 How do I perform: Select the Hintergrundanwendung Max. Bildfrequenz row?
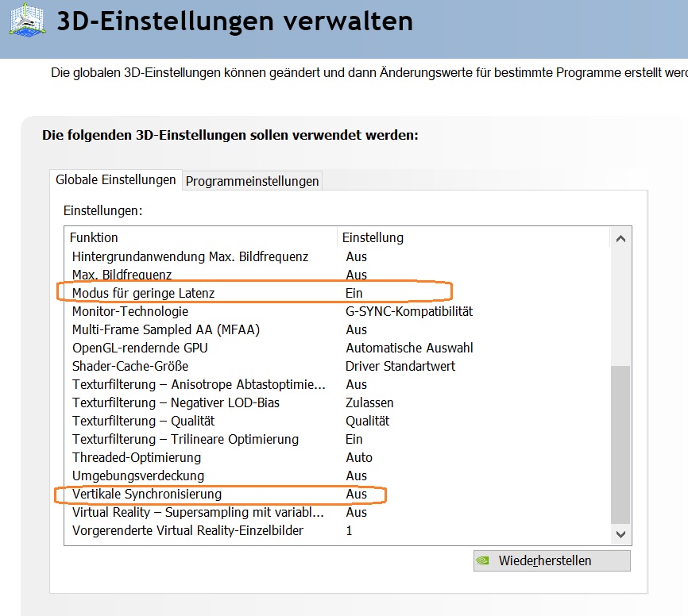pyautogui.click(x=337, y=256)
